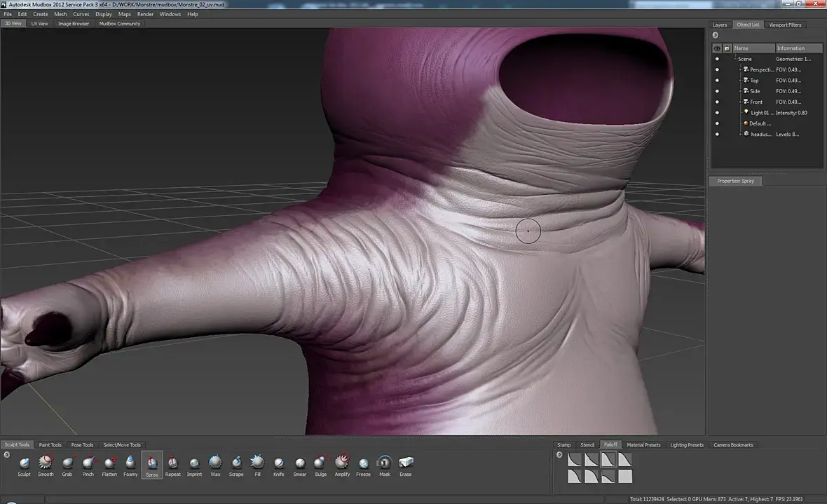Select the Smooth sculpt tool

coord(46,462)
